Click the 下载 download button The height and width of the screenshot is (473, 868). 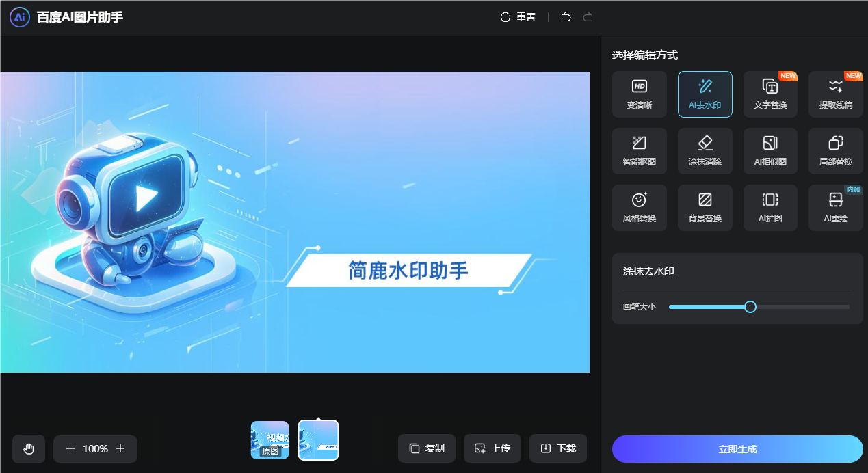click(557, 448)
